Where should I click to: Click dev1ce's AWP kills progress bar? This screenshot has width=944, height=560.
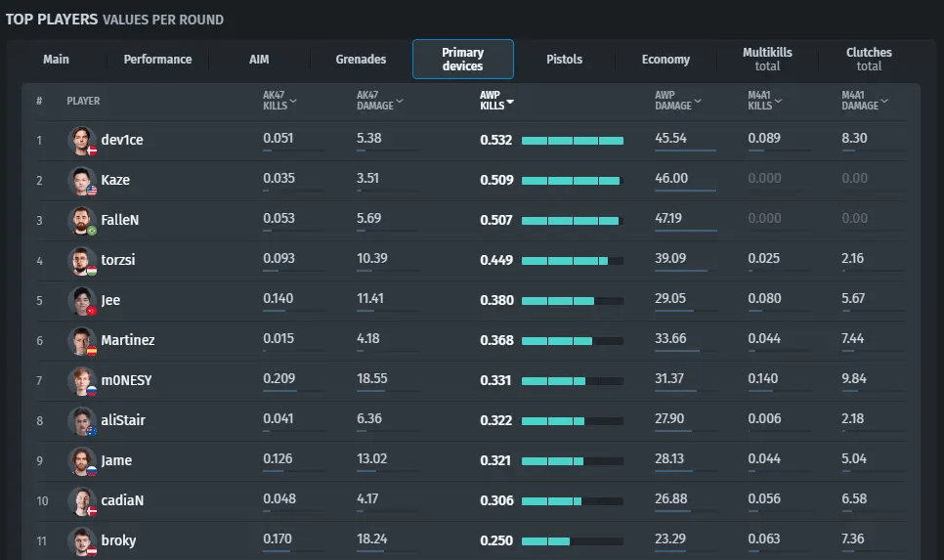click(x=573, y=141)
